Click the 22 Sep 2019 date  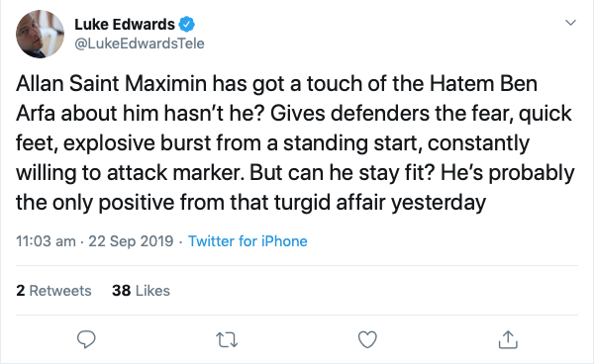tap(131, 241)
